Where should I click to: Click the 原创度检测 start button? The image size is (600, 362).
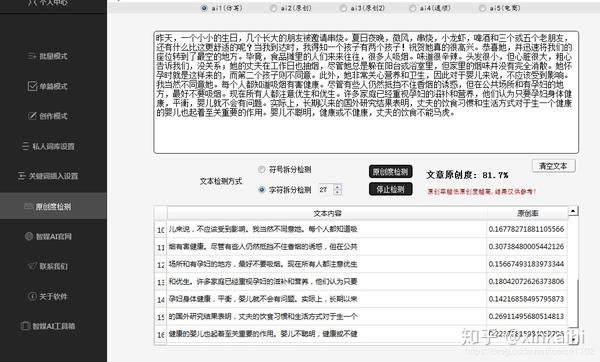pos(391,171)
